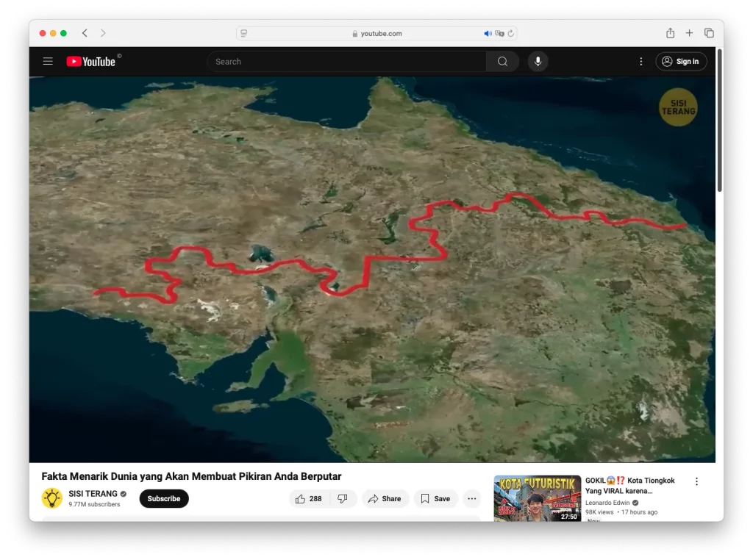Open the Kota Futuristik video thumbnail
This screenshot has width=753, height=560.
[538, 498]
